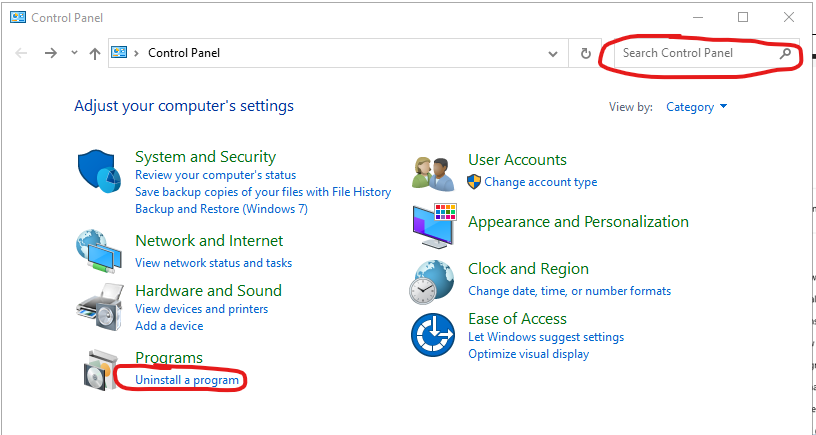Click the search magnifier icon

point(785,53)
